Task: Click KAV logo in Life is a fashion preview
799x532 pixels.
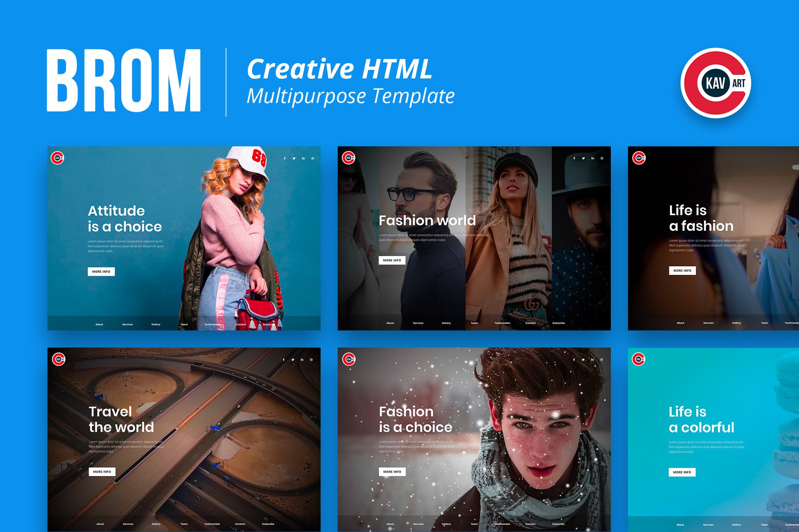Action: (x=639, y=158)
